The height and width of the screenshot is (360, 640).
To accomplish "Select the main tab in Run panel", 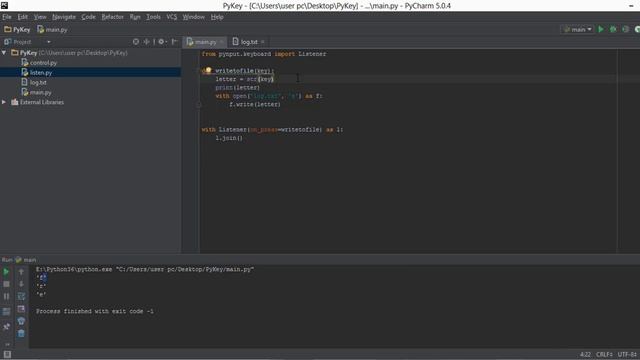I will coord(26,260).
